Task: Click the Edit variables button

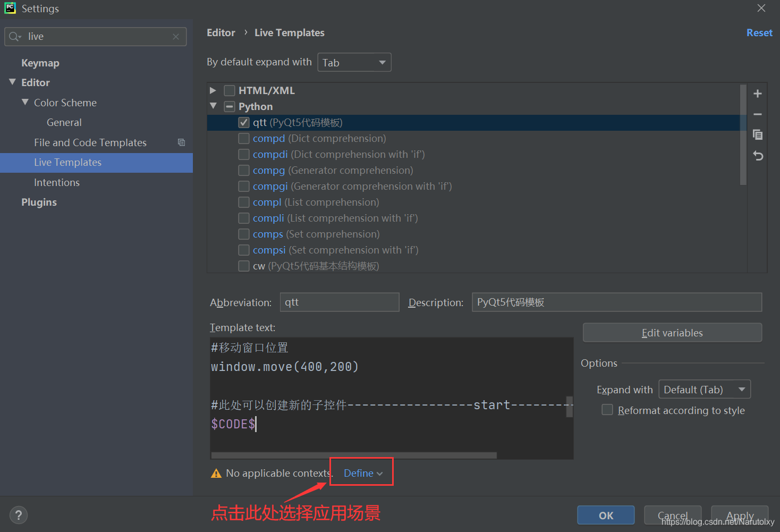Action: (x=672, y=333)
